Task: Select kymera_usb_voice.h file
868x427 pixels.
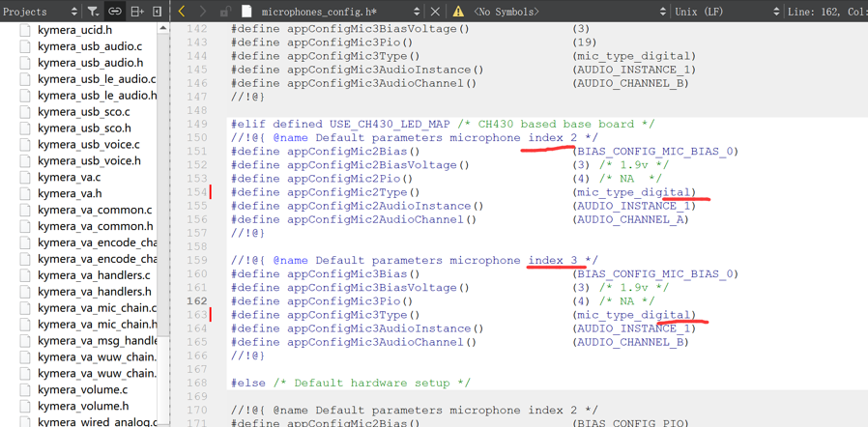Action: click(x=89, y=161)
